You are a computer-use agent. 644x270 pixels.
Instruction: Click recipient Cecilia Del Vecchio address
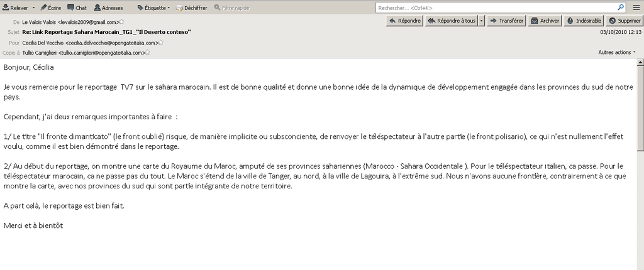coord(91,43)
